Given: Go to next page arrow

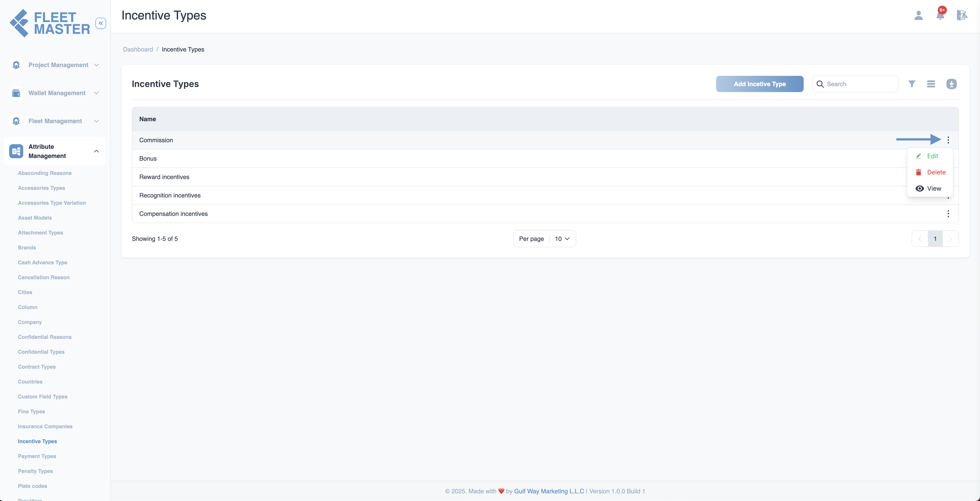Looking at the screenshot, I should point(950,239).
